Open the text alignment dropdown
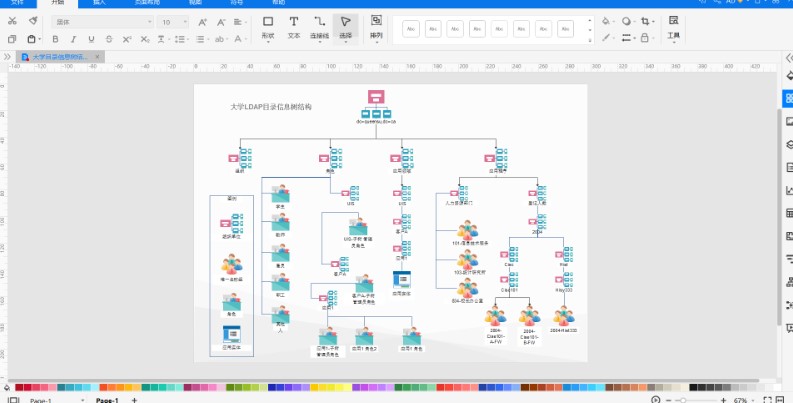The height and width of the screenshot is (403, 793). (x=239, y=22)
